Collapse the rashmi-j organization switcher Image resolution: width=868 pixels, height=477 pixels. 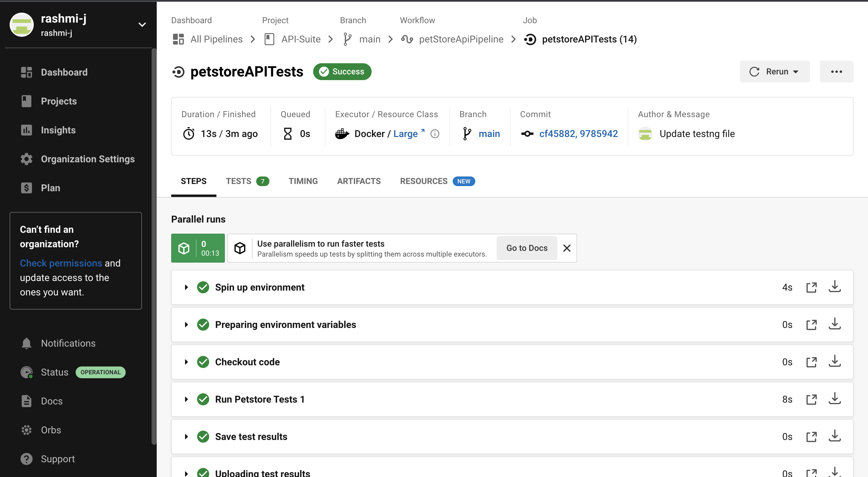click(142, 24)
